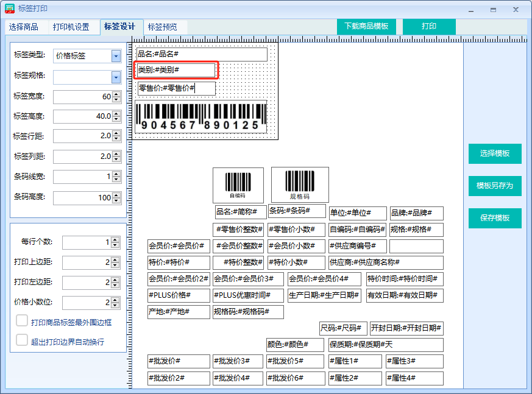The image size is (532, 394).
Task: Go to the 标签预览 tab
Action: point(163,27)
